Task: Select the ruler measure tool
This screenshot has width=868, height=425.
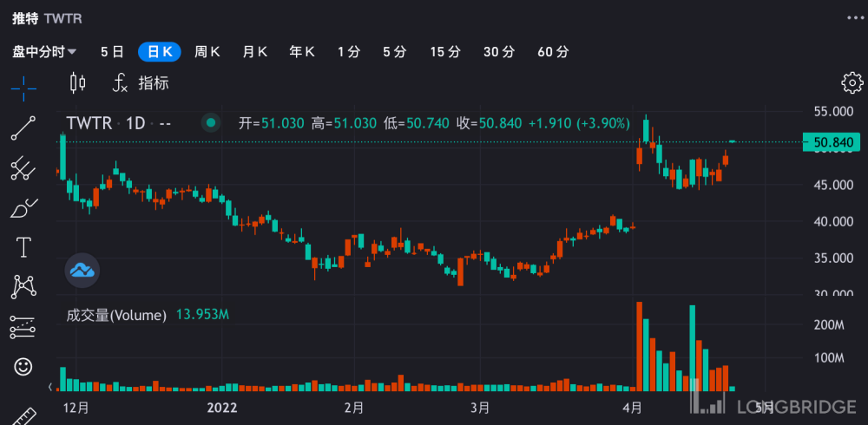Action: [23, 416]
